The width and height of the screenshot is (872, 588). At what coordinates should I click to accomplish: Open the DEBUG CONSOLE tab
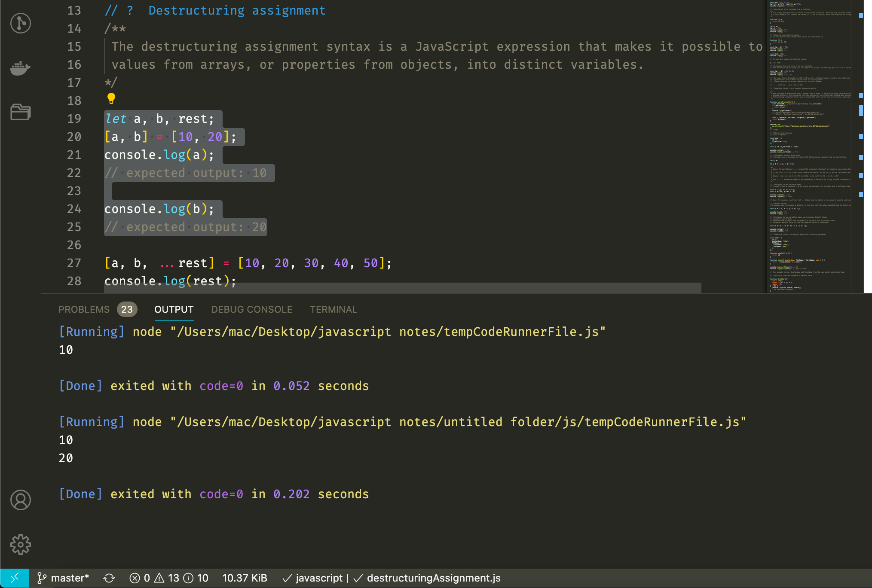[251, 309]
